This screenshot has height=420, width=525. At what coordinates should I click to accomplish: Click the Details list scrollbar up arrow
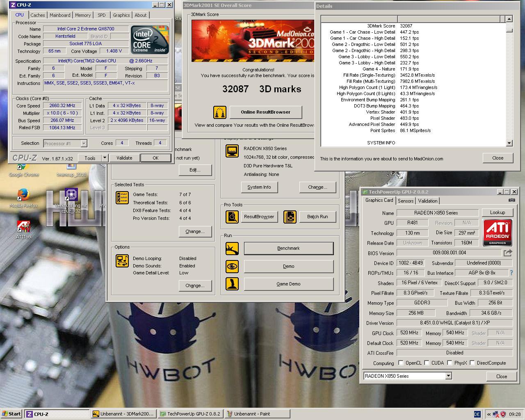(x=509, y=19)
